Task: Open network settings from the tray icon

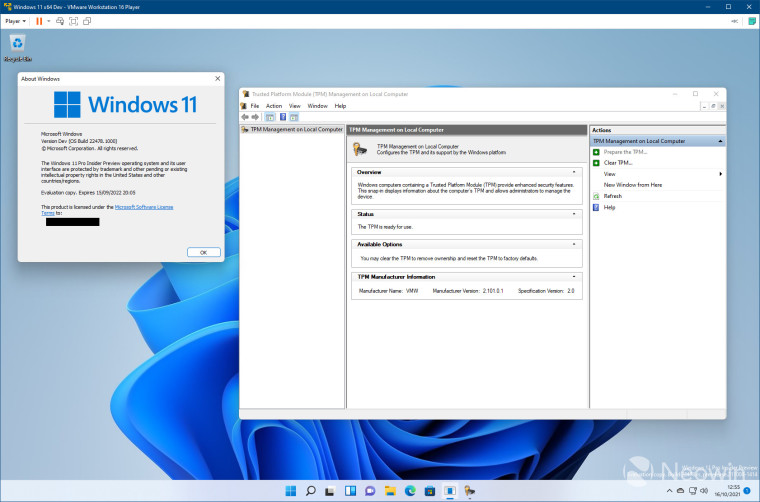Action: [x=693, y=491]
